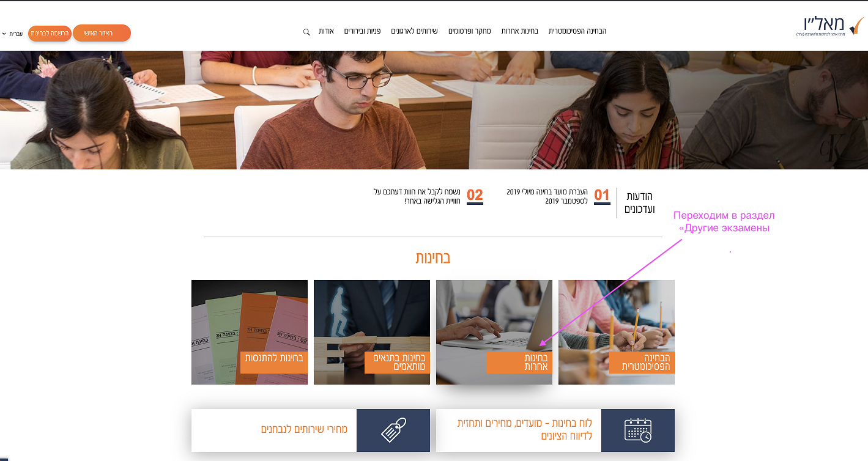Click the הרשמה לבחינות button
Viewport: 868px width, 461px height.
[x=50, y=33]
